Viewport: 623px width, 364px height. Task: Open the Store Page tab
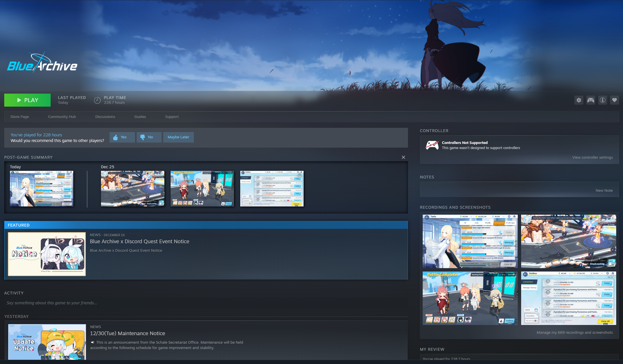(x=20, y=117)
